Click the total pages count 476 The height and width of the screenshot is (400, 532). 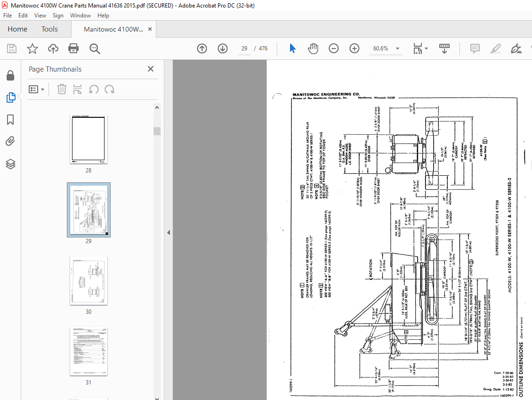[x=263, y=49]
